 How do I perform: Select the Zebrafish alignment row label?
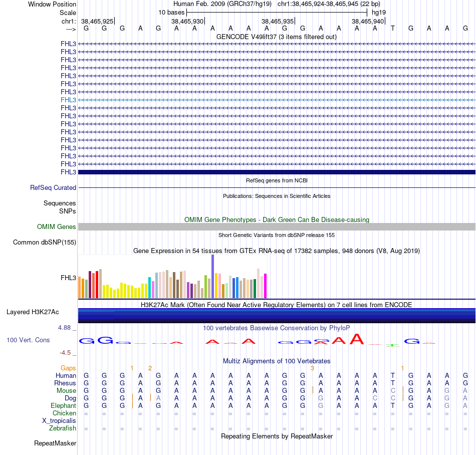pyautogui.click(x=63, y=428)
